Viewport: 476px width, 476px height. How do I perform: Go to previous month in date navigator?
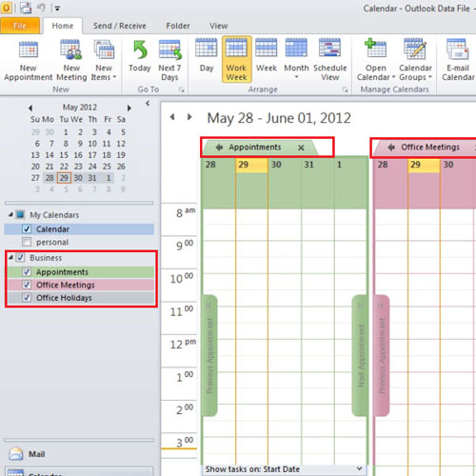[x=30, y=108]
